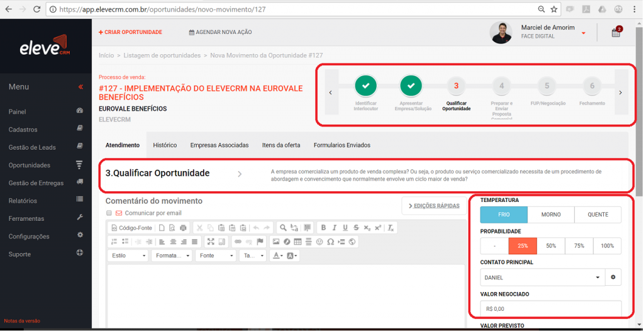Insert a horizontal line

point(308,242)
